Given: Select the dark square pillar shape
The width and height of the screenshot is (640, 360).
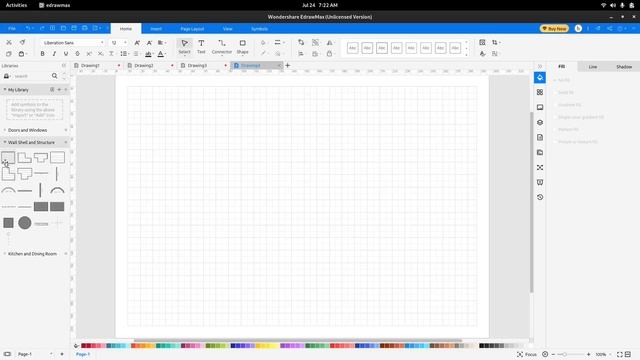Looking at the screenshot, I should point(8,223).
